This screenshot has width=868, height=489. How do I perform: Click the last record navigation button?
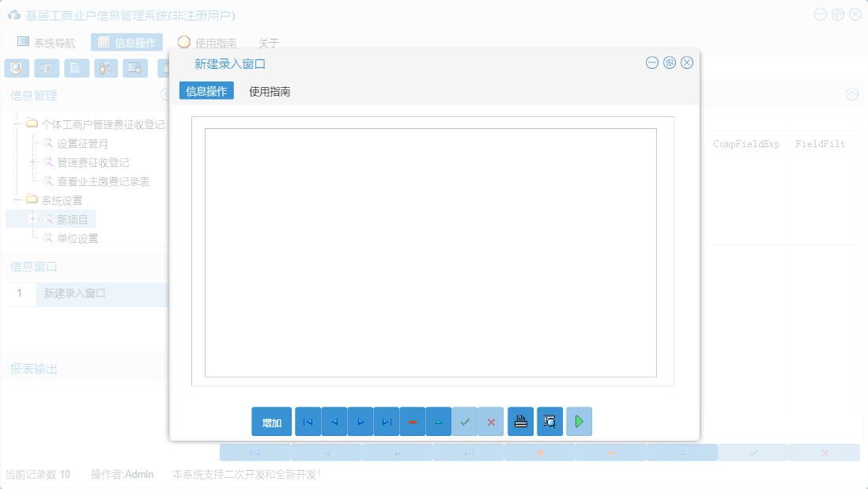tap(387, 421)
